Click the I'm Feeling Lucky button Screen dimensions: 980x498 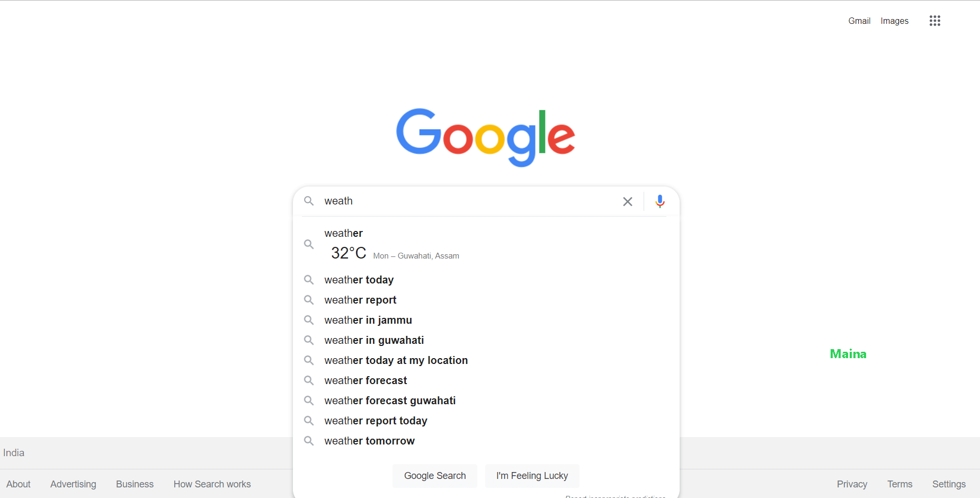coord(532,476)
